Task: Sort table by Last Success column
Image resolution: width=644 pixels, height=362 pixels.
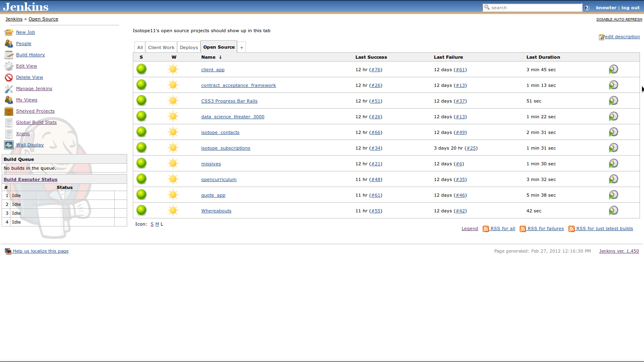Action: click(x=371, y=57)
